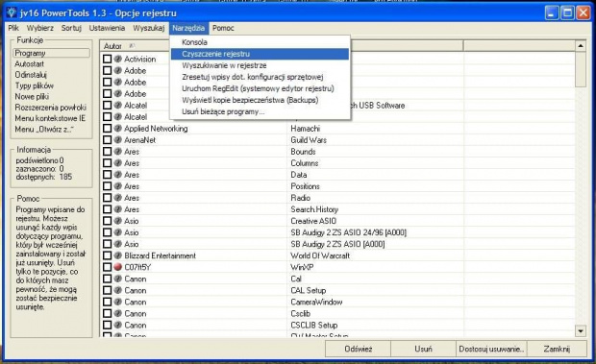Select Menu „Otwórz z..” function
Image resolution: width=596 pixels, height=364 pixels.
44,129
